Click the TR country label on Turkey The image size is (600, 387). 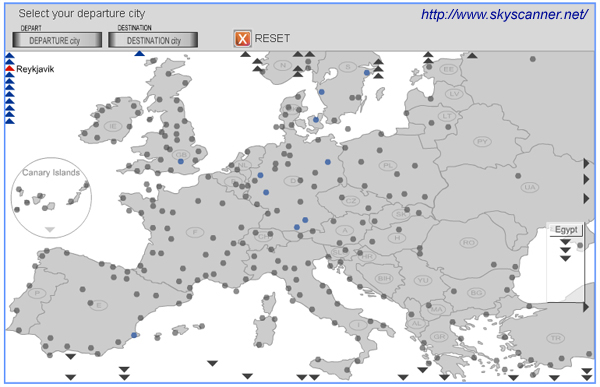point(556,338)
